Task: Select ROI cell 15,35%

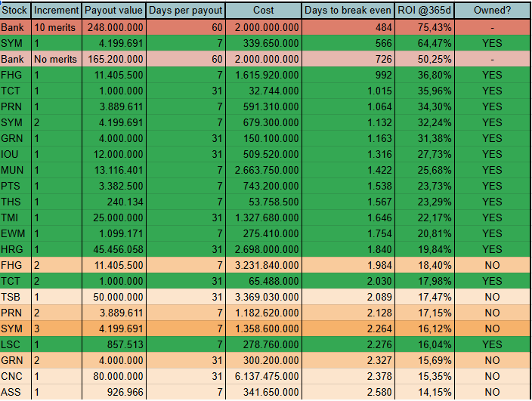Action: [x=425, y=376]
